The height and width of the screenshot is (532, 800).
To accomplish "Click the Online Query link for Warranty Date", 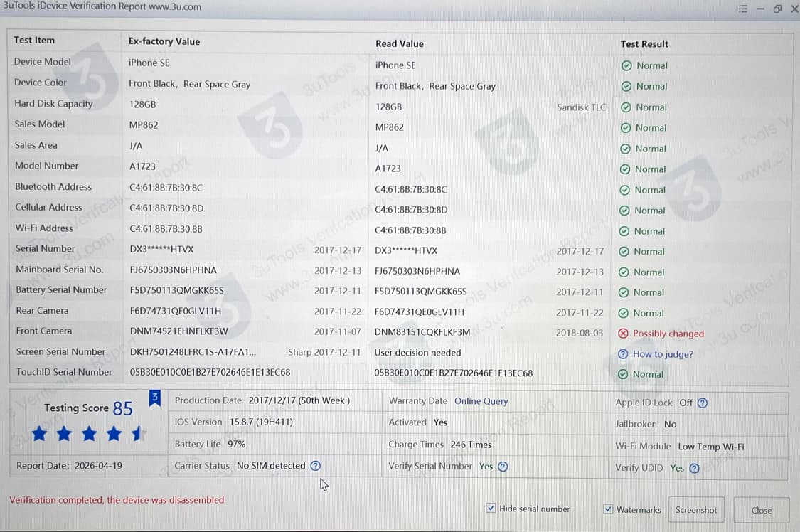I will 481,400.
